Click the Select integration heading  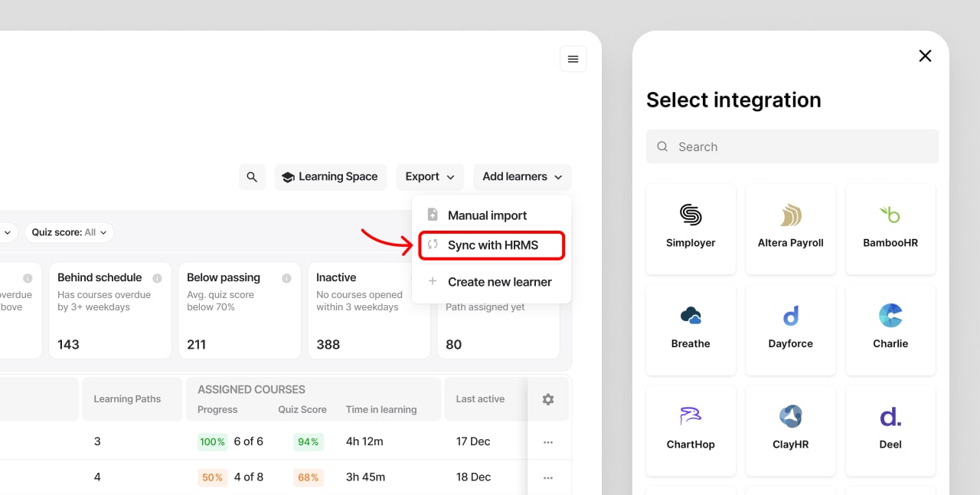click(733, 100)
